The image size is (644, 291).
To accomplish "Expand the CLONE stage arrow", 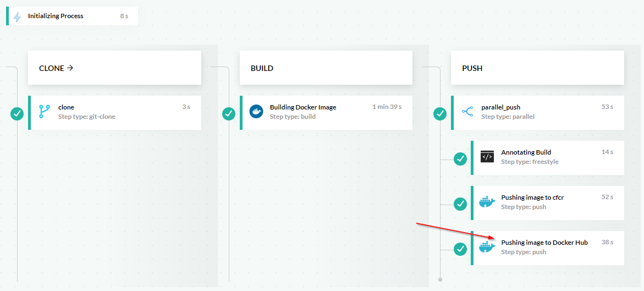I will (x=70, y=68).
